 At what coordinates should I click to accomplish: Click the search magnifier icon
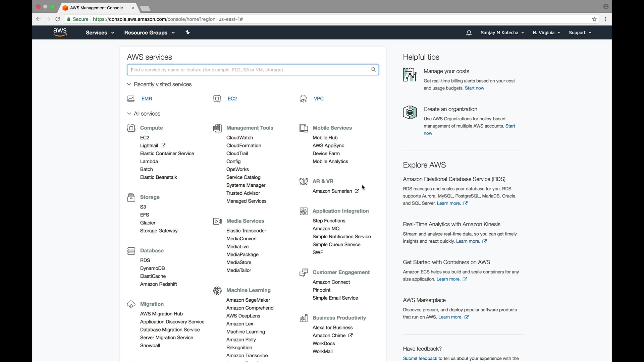click(x=373, y=70)
